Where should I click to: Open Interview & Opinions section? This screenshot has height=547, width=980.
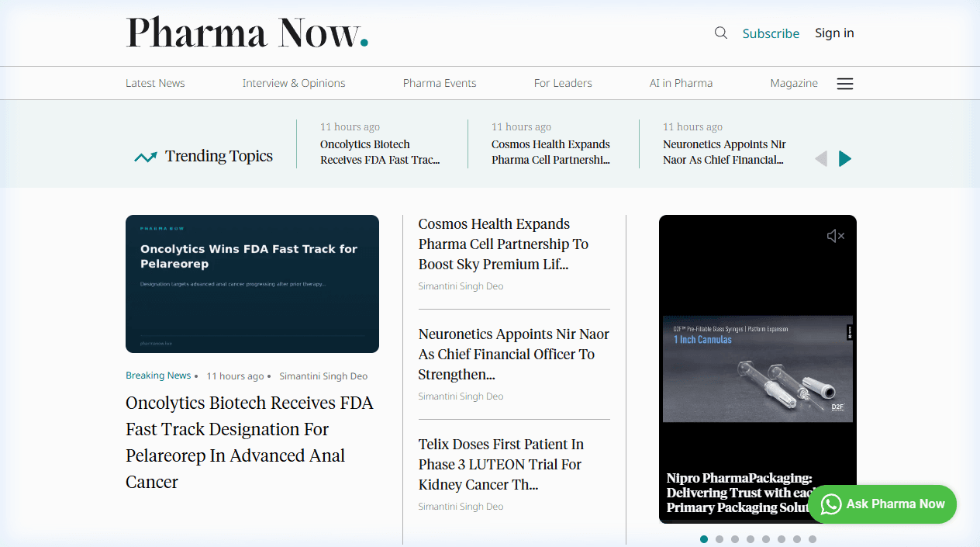294,83
